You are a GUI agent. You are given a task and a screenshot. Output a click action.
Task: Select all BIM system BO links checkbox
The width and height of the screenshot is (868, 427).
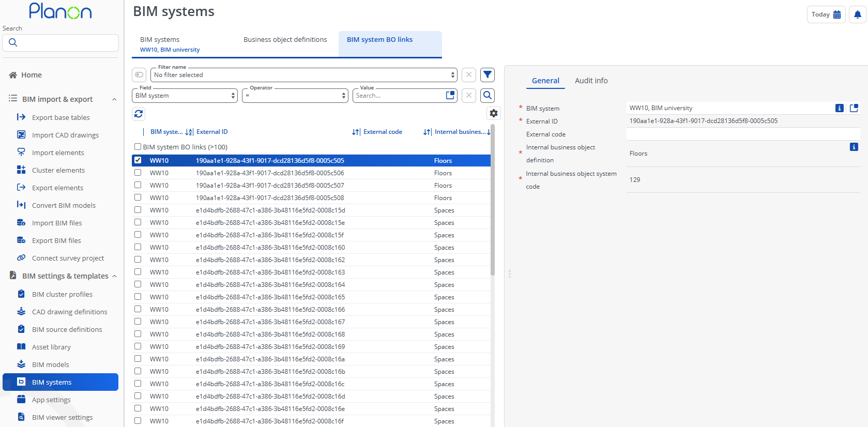tap(138, 147)
